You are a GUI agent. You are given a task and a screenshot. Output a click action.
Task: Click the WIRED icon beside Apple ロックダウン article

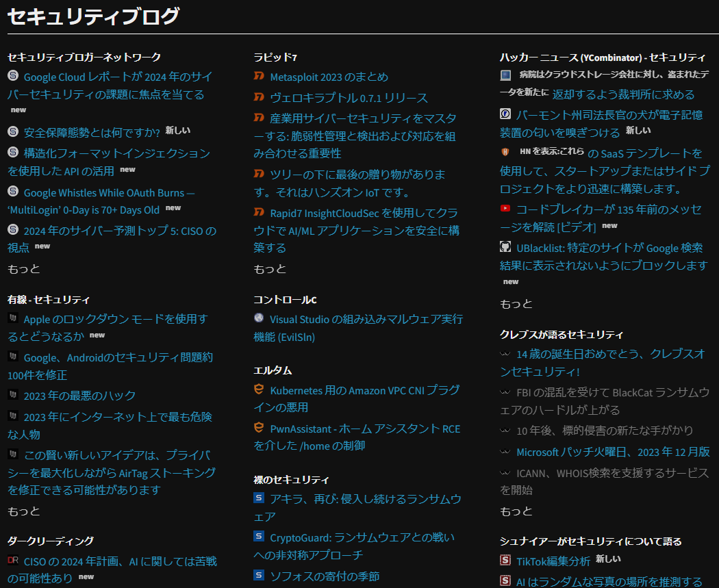[x=12, y=319]
